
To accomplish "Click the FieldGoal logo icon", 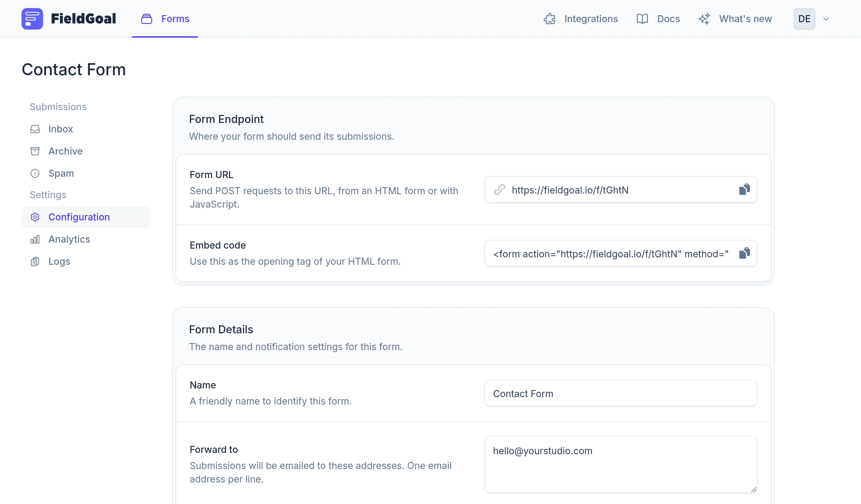I will pos(32,19).
